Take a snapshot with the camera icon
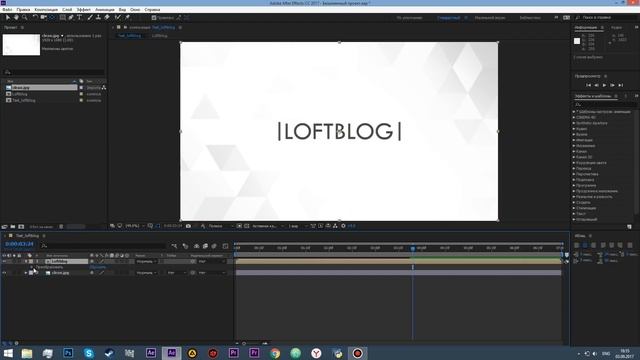The height and width of the screenshot is (360, 640). coord(188,226)
